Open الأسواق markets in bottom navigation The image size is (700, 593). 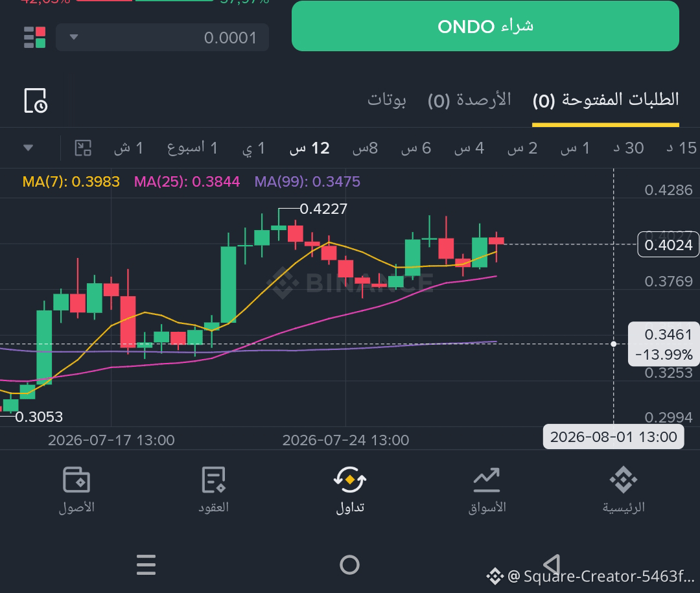click(487, 491)
